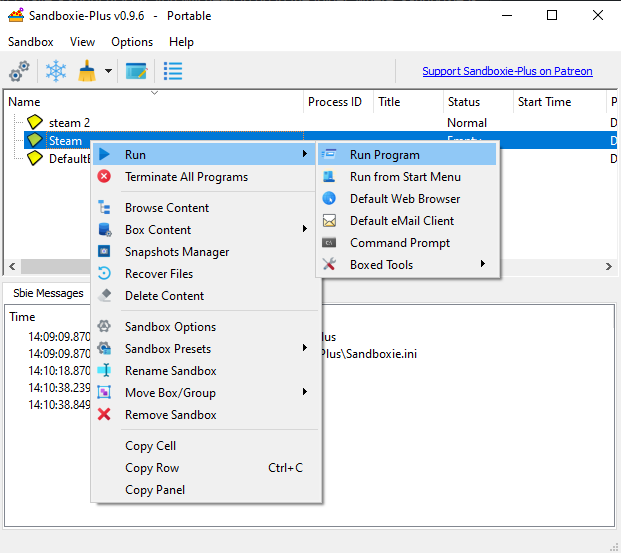Open the Sandbox menu
Image resolution: width=621 pixels, height=553 pixels.
click(30, 42)
